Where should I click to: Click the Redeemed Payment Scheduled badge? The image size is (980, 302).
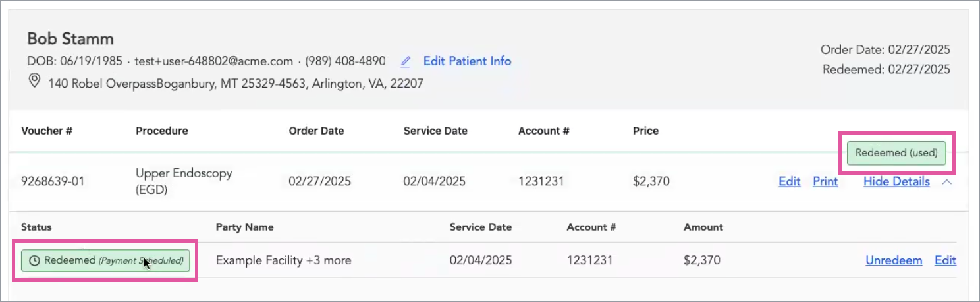click(105, 260)
